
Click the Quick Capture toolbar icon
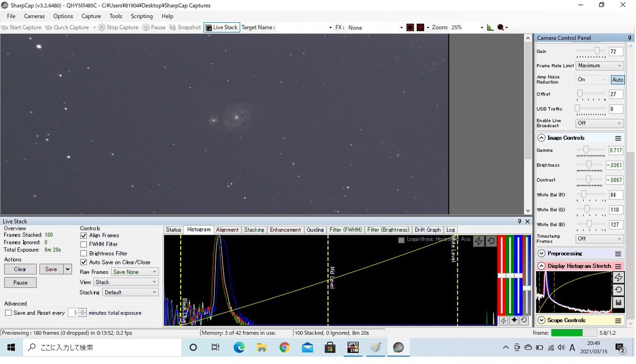pos(49,28)
